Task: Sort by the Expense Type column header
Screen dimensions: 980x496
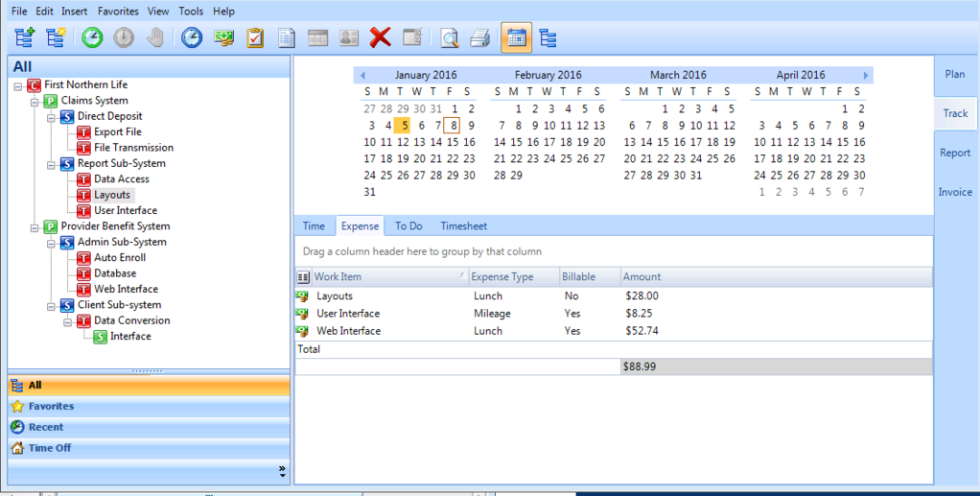Action: [x=514, y=276]
